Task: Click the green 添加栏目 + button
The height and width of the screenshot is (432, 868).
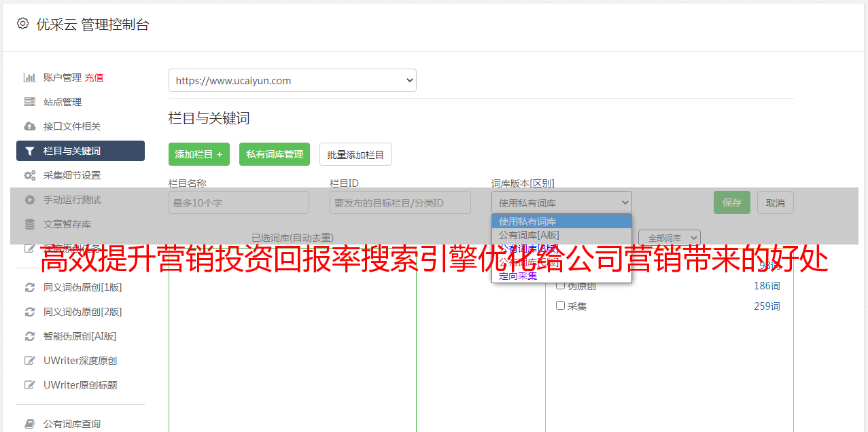Action: pyautogui.click(x=199, y=154)
